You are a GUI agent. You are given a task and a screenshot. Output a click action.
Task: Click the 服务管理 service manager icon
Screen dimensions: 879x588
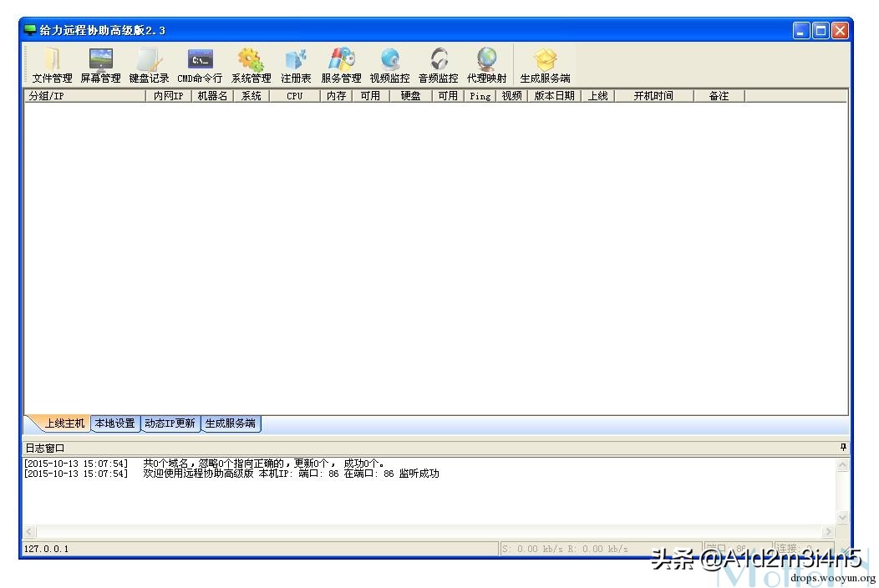coord(341,65)
